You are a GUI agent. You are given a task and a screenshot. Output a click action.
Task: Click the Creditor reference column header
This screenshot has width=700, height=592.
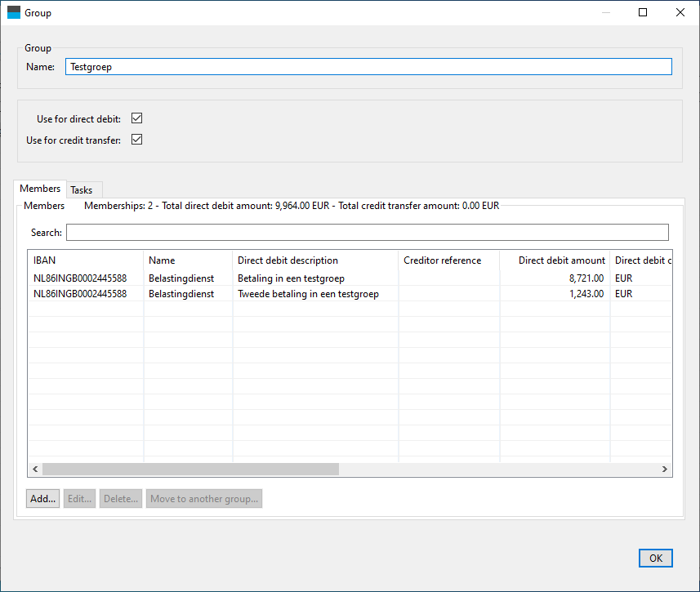[x=448, y=260]
